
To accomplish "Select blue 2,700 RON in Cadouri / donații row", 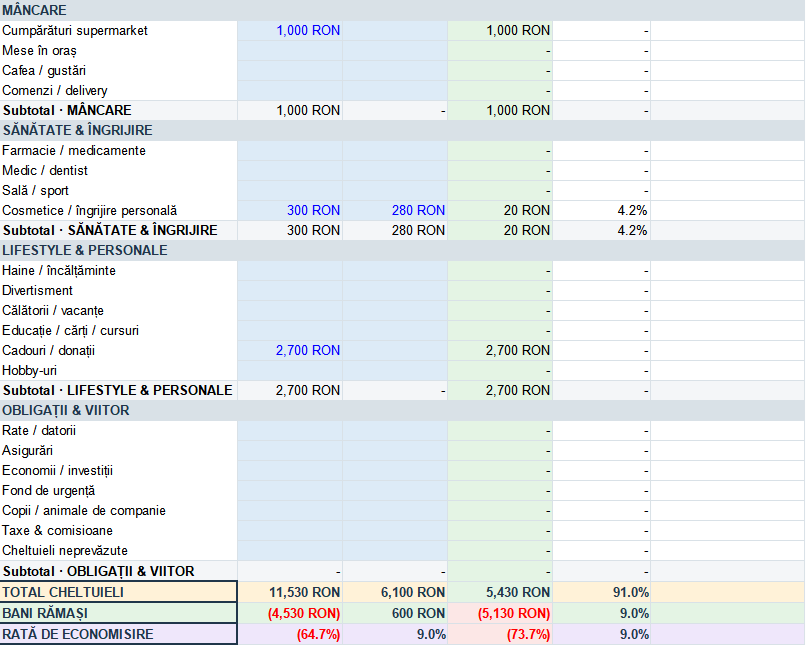I will pos(308,351).
